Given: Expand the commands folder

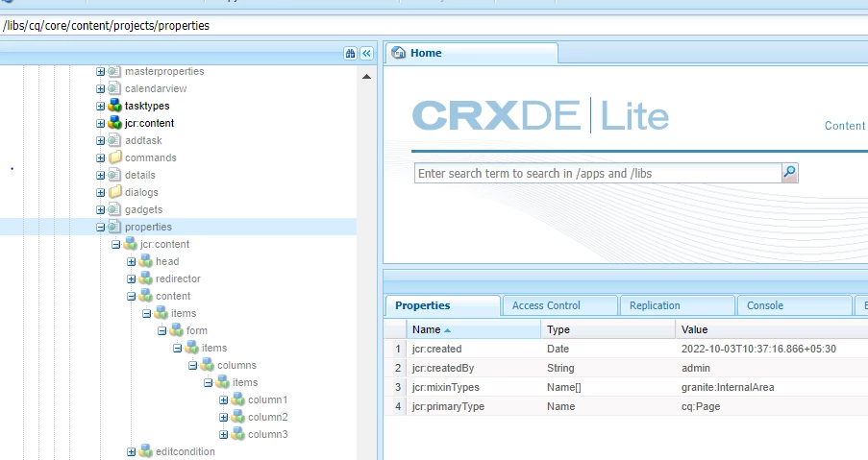Looking at the screenshot, I should (100, 157).
